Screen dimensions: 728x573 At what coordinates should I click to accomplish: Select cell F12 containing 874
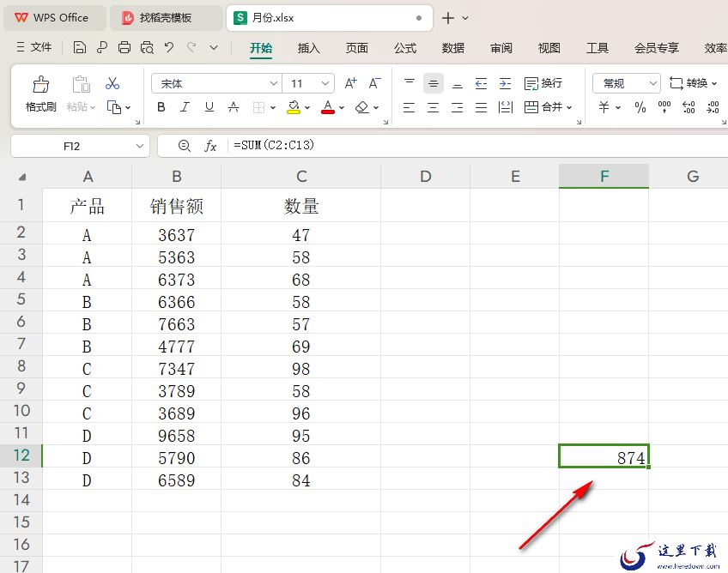click(x=604, y=456)
